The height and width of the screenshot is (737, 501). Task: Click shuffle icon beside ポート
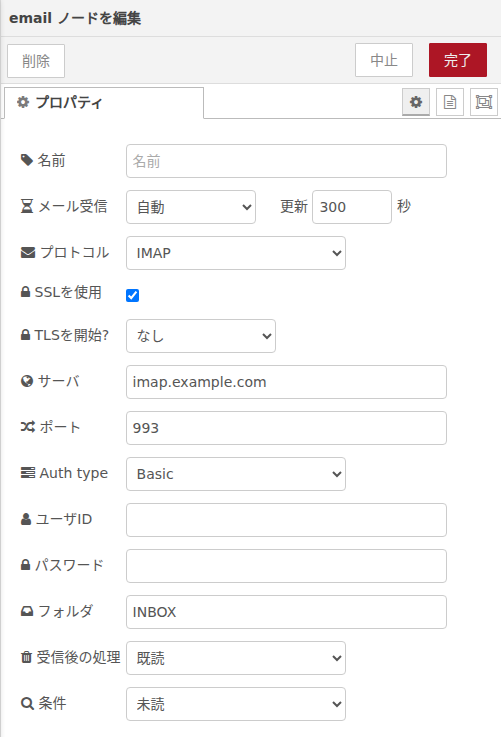coord(28,427)
